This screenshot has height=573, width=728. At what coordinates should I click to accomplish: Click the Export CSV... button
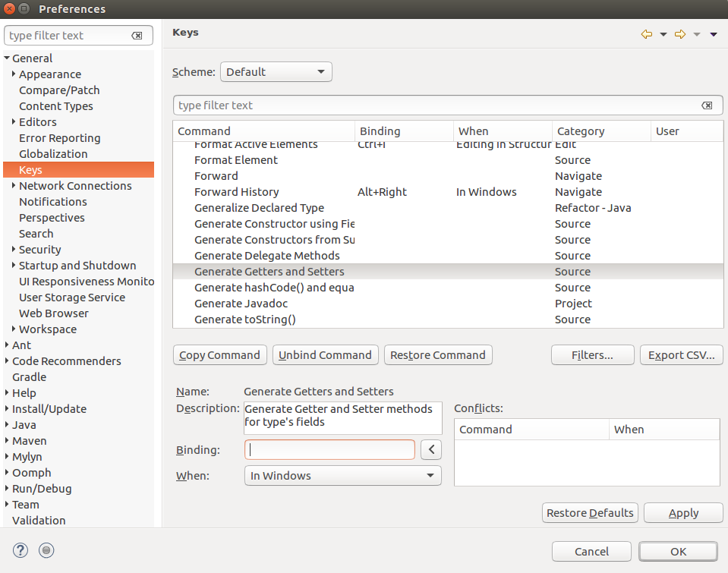682,354
